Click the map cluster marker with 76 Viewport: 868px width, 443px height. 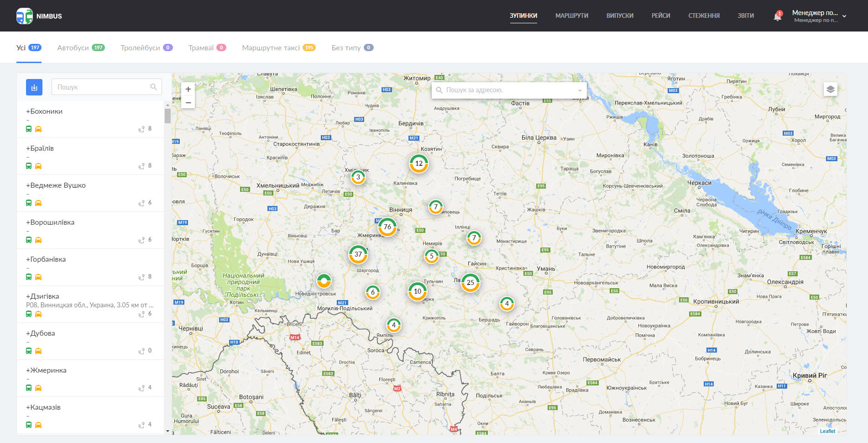387,227
